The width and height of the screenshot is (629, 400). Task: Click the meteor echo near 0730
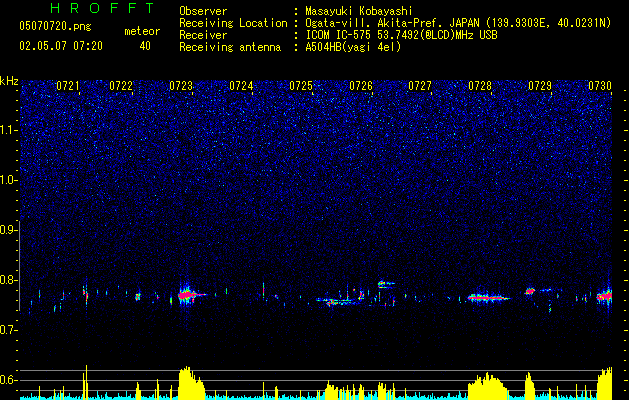click(x=604, y=296)
